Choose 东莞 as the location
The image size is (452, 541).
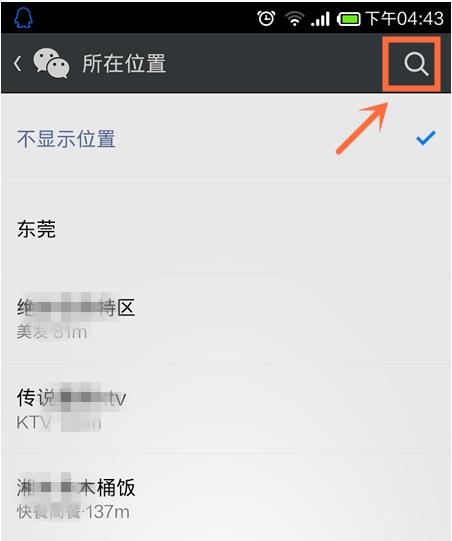coord(226,229)
